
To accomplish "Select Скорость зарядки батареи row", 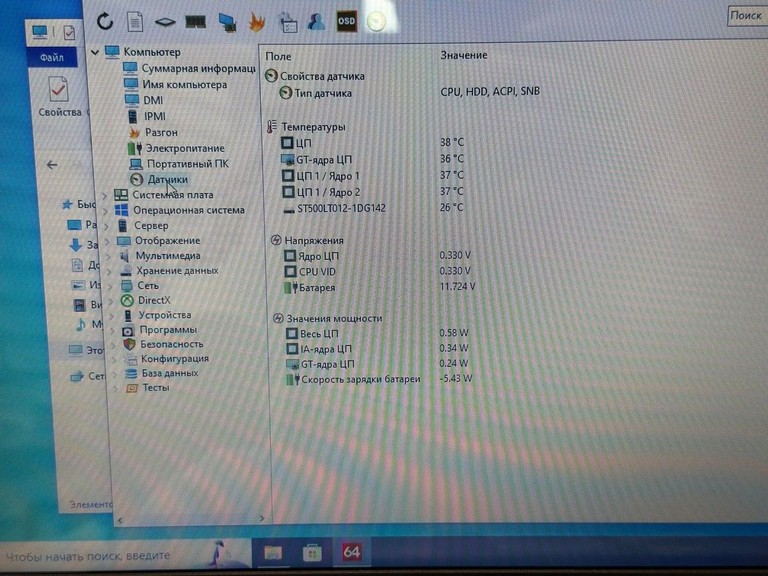I will tap(380, 379).
